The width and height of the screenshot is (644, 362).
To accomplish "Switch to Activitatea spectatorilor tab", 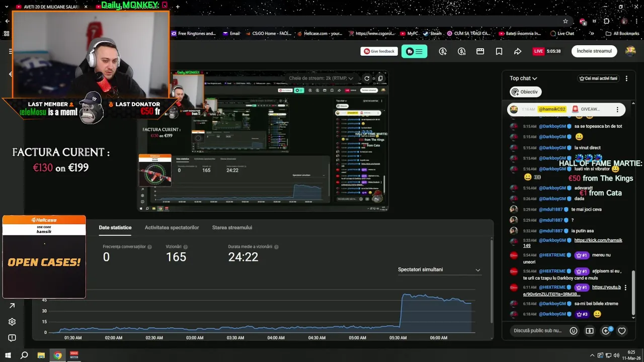I will pyautogui.click(x=172, y=228).
